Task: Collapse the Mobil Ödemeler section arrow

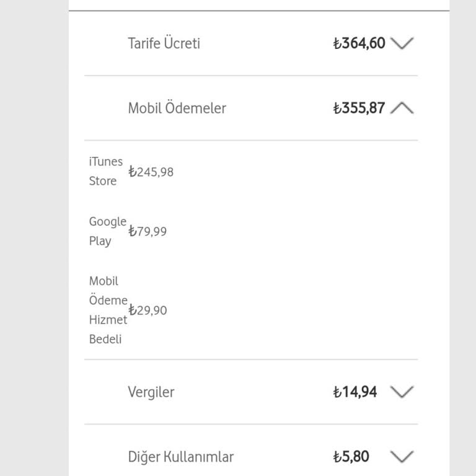Action: (402, 108)
